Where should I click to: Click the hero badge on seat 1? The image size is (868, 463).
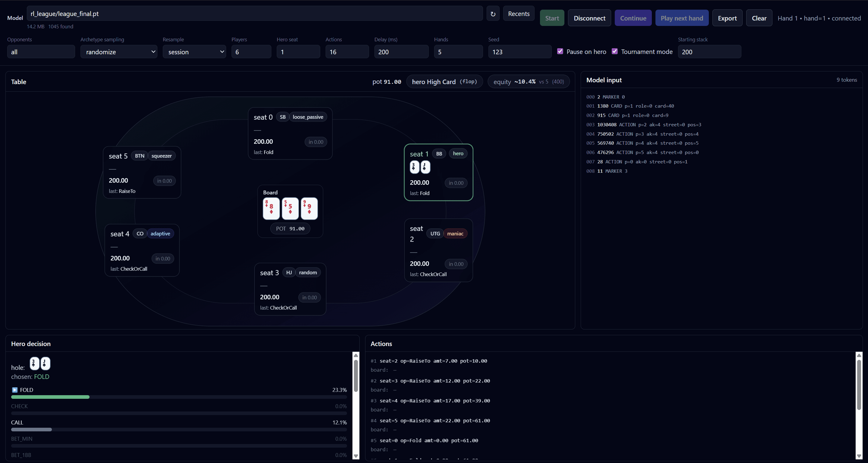click(458, 153)
